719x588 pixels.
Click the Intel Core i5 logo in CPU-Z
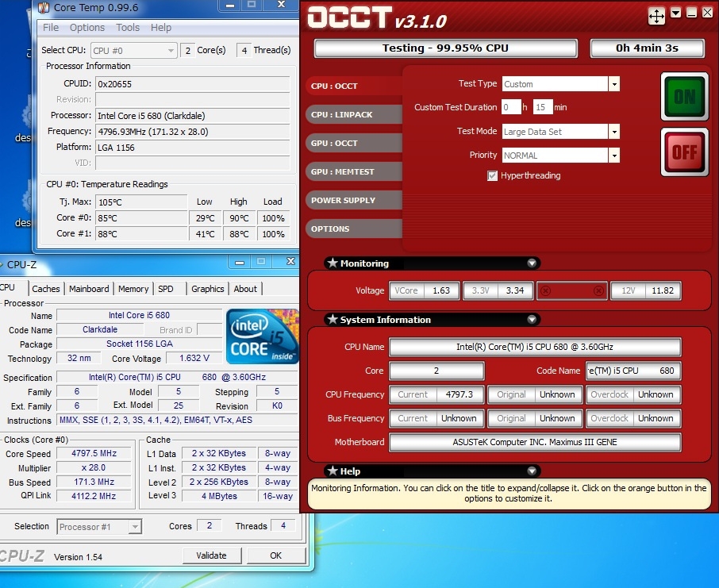tap(263, 336)
